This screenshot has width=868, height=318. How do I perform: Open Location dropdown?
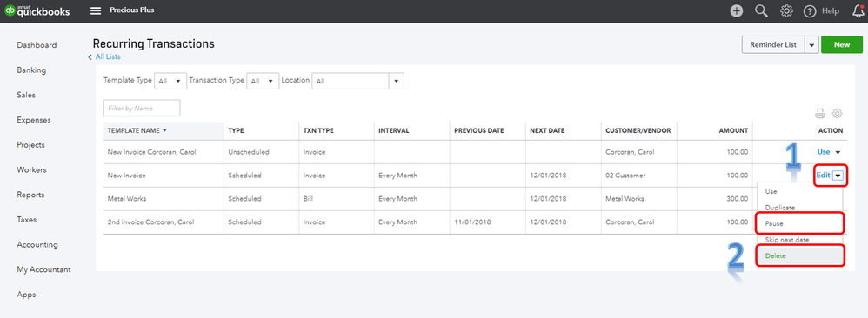point(357,81)
